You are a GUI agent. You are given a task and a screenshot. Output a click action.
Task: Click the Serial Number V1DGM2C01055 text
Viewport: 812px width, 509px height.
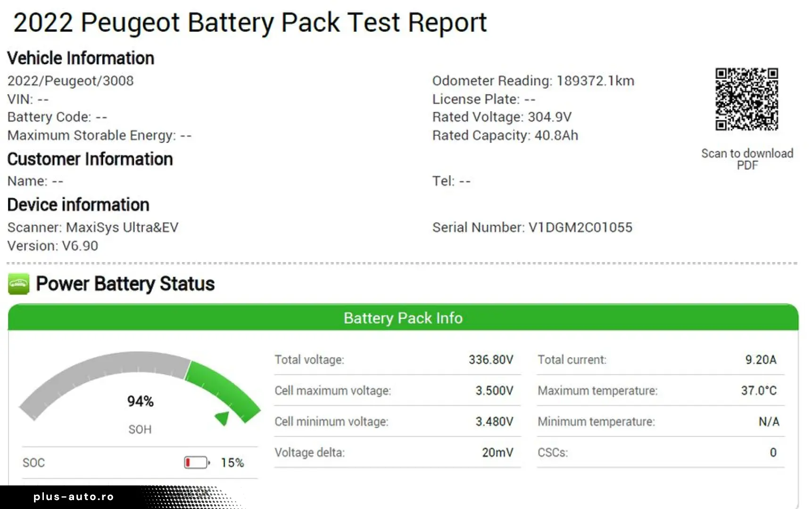(532, 228)
